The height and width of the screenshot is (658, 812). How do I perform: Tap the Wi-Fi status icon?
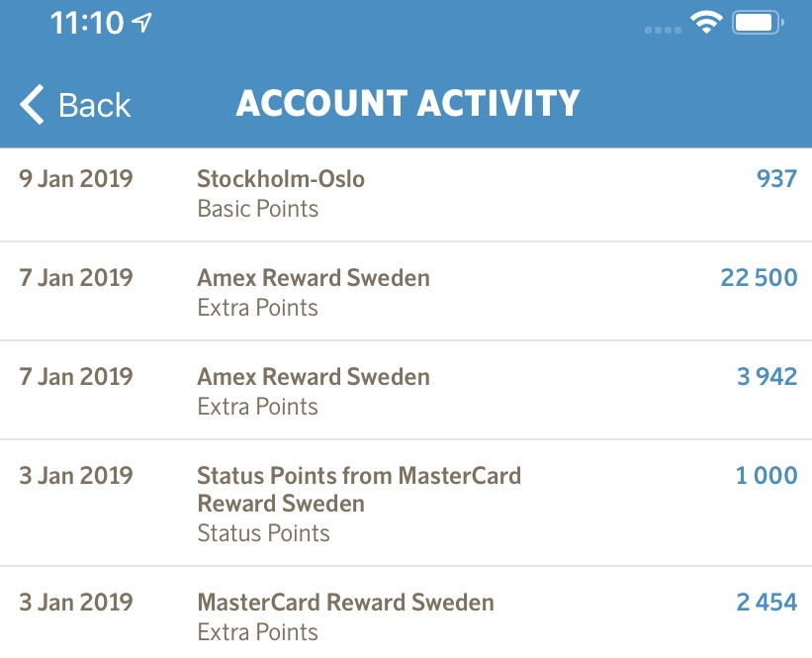tap(706, 23)
